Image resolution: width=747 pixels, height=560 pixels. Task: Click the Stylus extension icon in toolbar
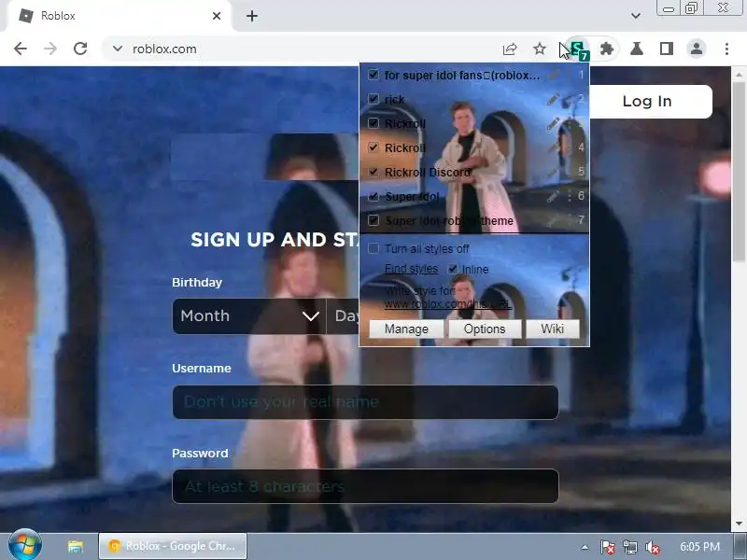[x=578, y=49]
